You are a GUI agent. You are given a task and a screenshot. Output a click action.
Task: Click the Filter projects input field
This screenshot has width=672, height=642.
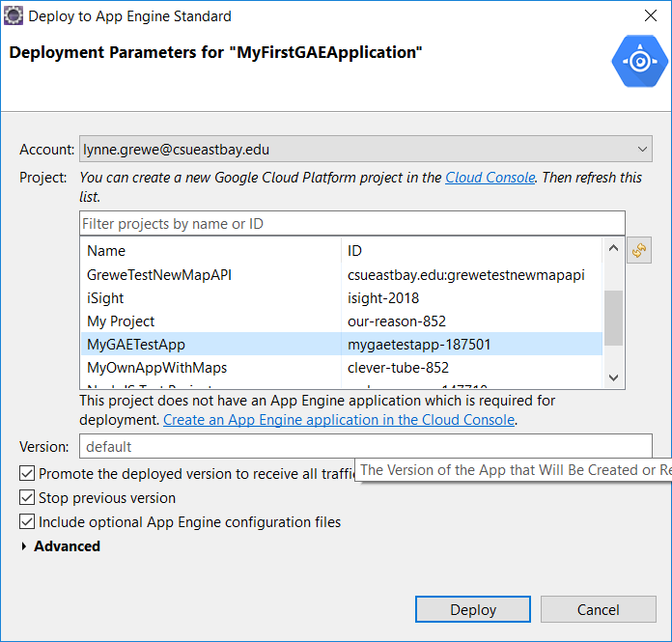(x=351, y=224)
